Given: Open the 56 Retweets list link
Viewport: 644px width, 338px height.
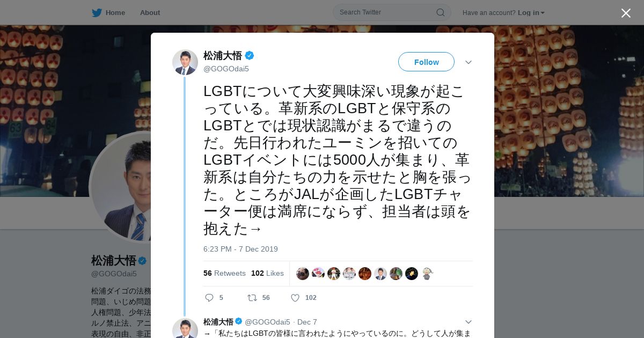Looking at the screenshot, I should 224,273.
